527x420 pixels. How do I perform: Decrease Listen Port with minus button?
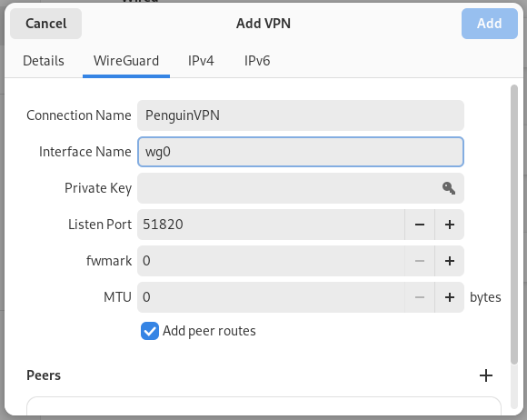(420, 225)
